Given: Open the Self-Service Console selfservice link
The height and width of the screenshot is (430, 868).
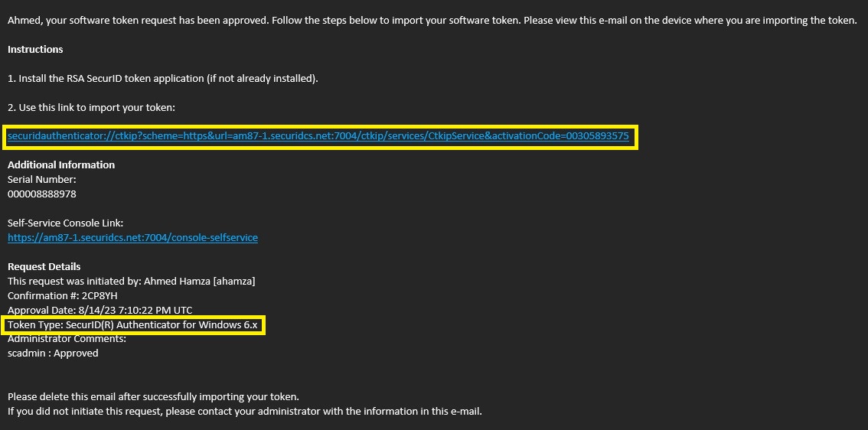Looking at the screenshot, I should tap(132, 237).
